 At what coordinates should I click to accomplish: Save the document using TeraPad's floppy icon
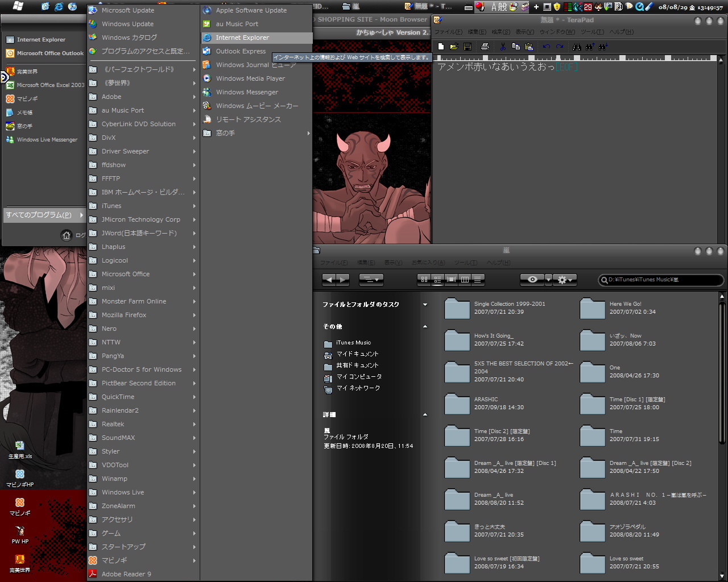tap(468, 47)
